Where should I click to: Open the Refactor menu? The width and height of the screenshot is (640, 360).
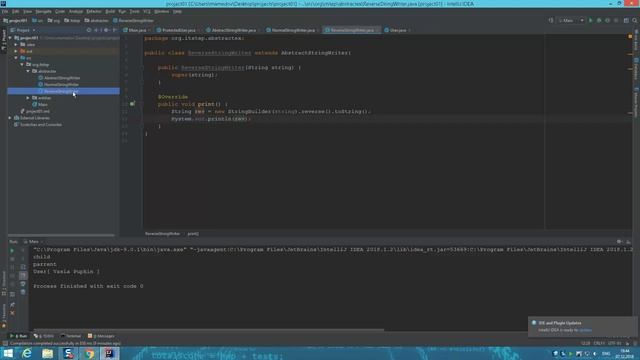93,11
